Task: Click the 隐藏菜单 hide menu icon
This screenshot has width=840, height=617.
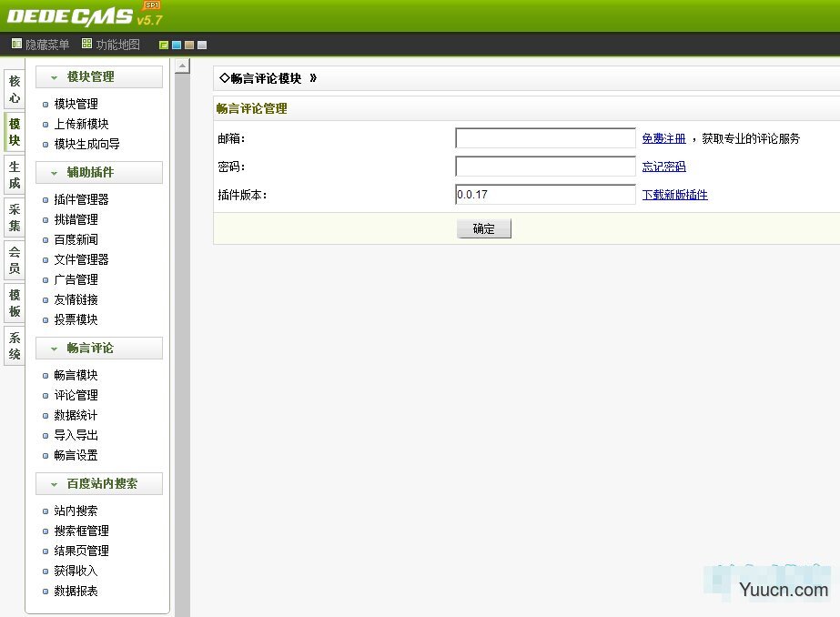Action: coord(16,44)
